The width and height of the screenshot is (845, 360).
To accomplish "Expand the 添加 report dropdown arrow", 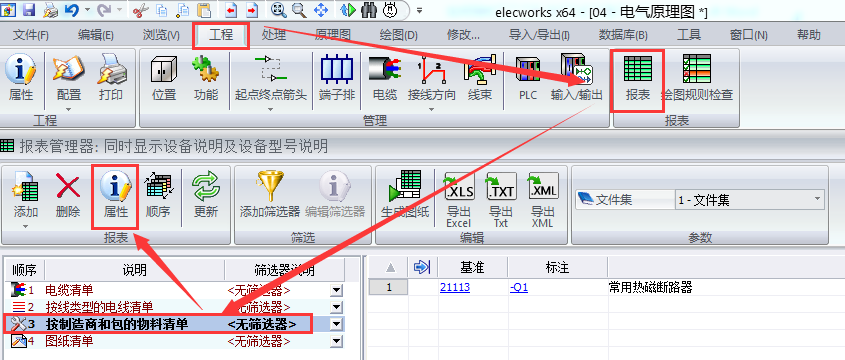I will (25, 226).
